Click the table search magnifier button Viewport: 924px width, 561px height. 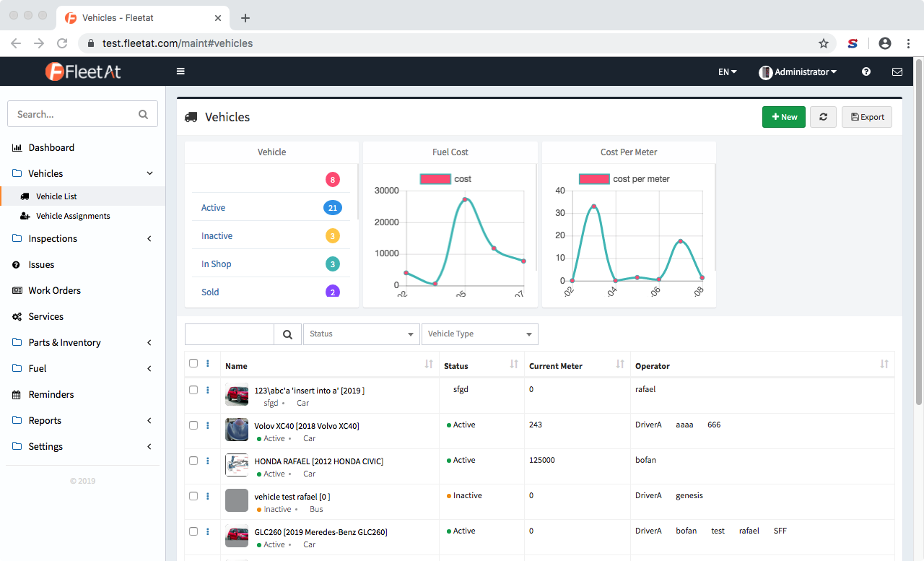[287, 334]
